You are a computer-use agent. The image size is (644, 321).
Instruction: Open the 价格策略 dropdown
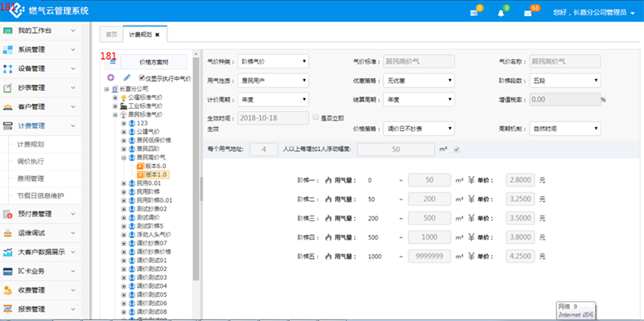pos(419,129)
